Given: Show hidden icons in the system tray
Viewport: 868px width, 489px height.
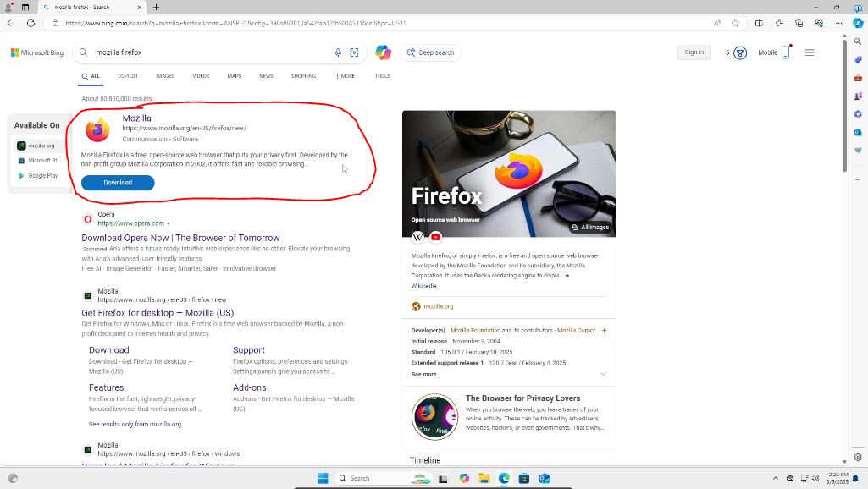Looking at the screenshot, I should (x=775, y=478).
